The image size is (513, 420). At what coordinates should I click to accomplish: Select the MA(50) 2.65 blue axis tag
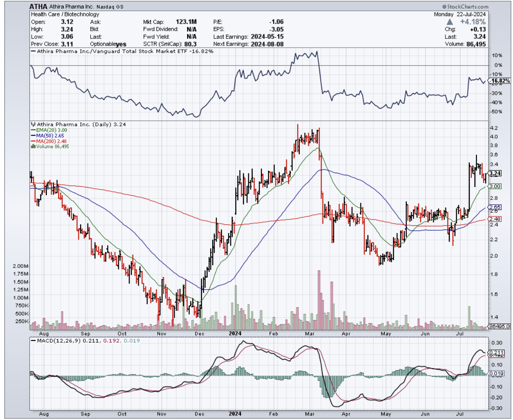click(x=495, y=207)
